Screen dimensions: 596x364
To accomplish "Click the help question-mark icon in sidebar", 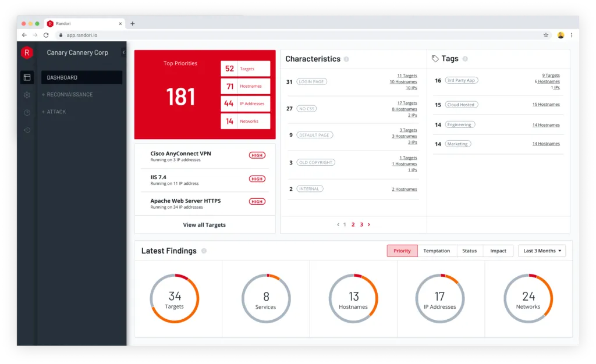I will click(x=26, y=112).
